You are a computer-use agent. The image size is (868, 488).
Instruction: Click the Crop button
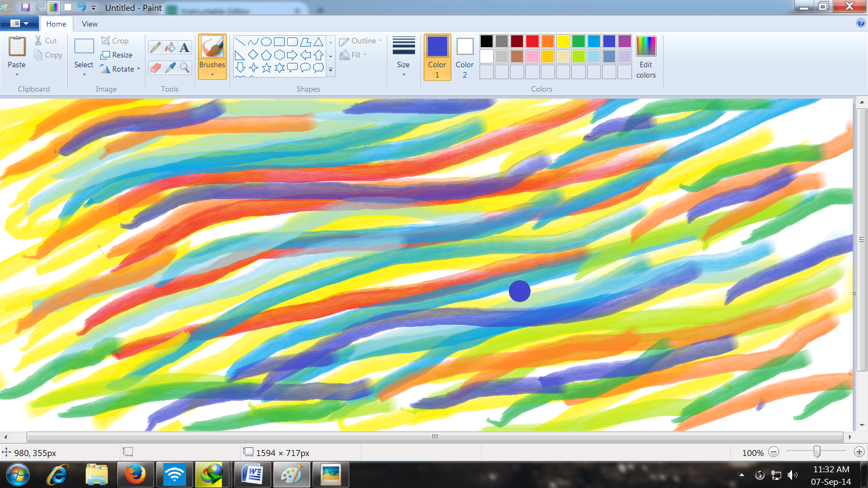coord(114,41)
